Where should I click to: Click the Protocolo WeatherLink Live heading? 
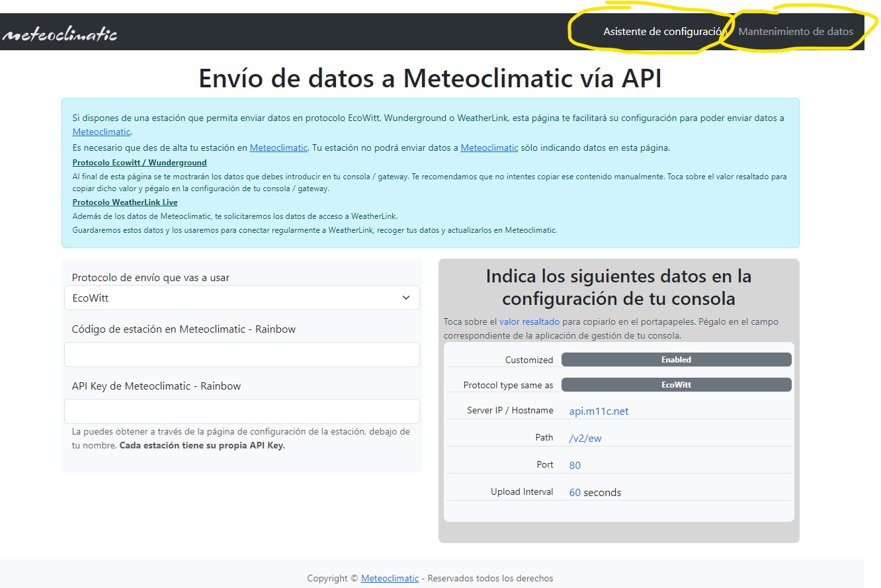(x=124, y=202)
